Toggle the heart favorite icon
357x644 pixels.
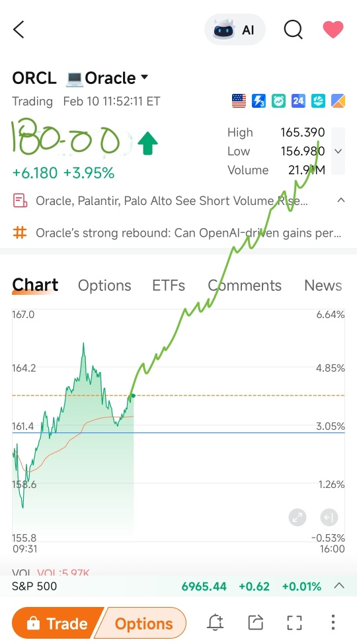(333, 30)
